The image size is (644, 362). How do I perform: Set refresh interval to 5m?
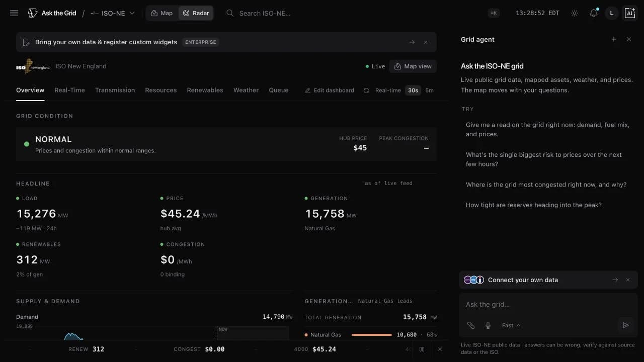(429, 90)
